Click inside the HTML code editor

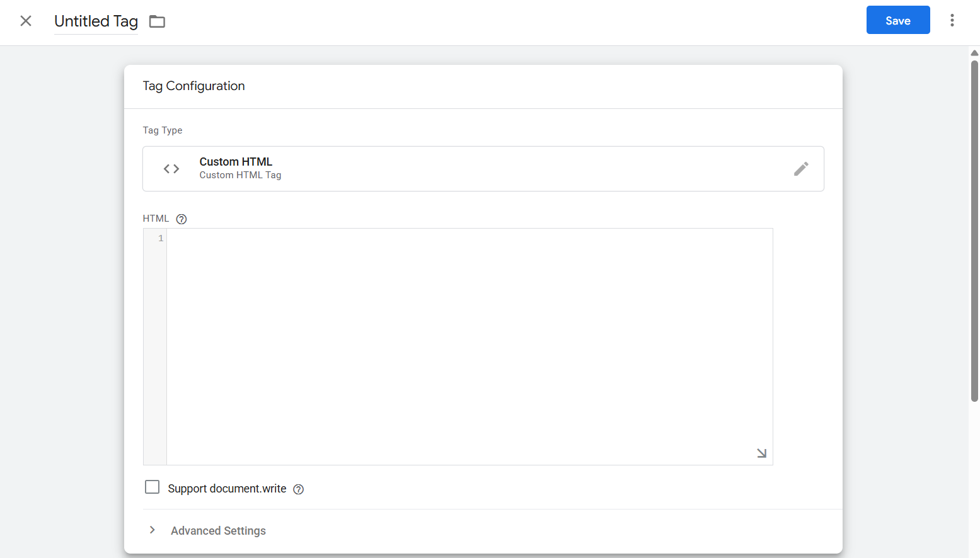coord(470,346)
